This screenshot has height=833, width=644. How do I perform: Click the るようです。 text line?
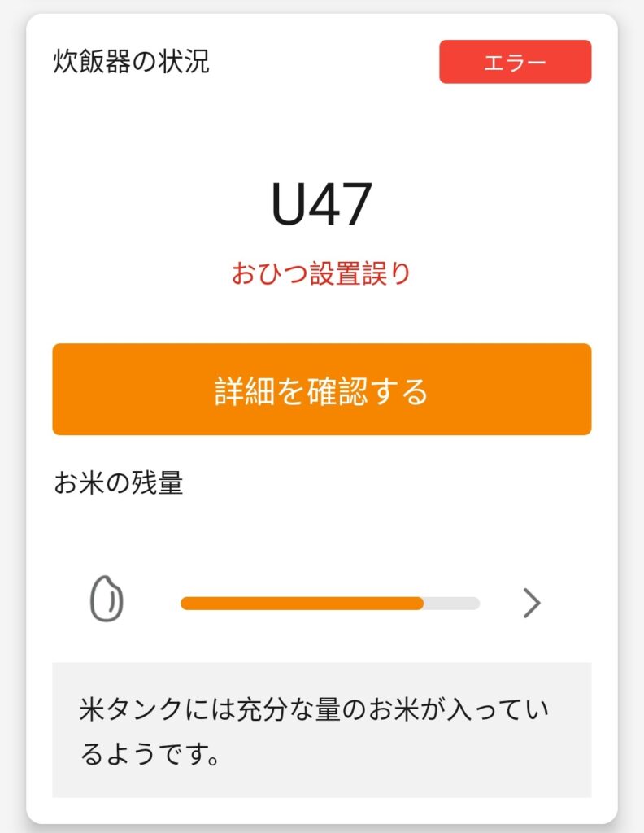click(151, 755)
